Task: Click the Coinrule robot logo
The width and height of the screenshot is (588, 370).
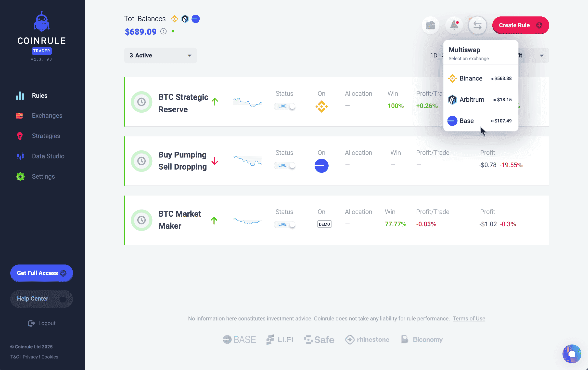Action: (x=41, y=21)
